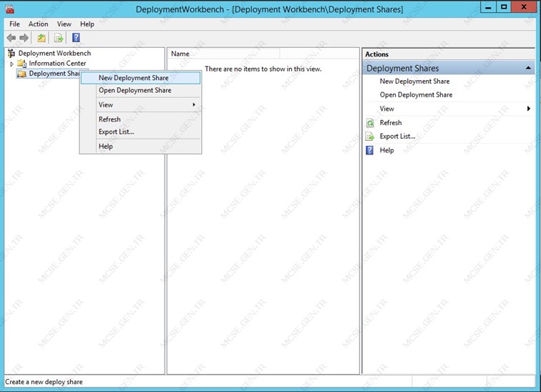Image resolution: width=541 pixels, height=392 pixels.
Task: Click the Deployment Shares actions section header
Action: [x=448, y=68]
